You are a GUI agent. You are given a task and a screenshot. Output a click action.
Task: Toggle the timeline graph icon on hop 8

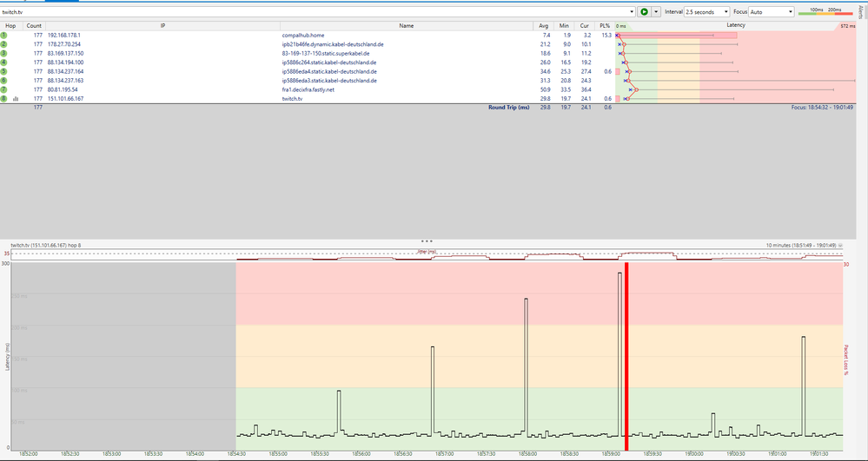point(16,98)
